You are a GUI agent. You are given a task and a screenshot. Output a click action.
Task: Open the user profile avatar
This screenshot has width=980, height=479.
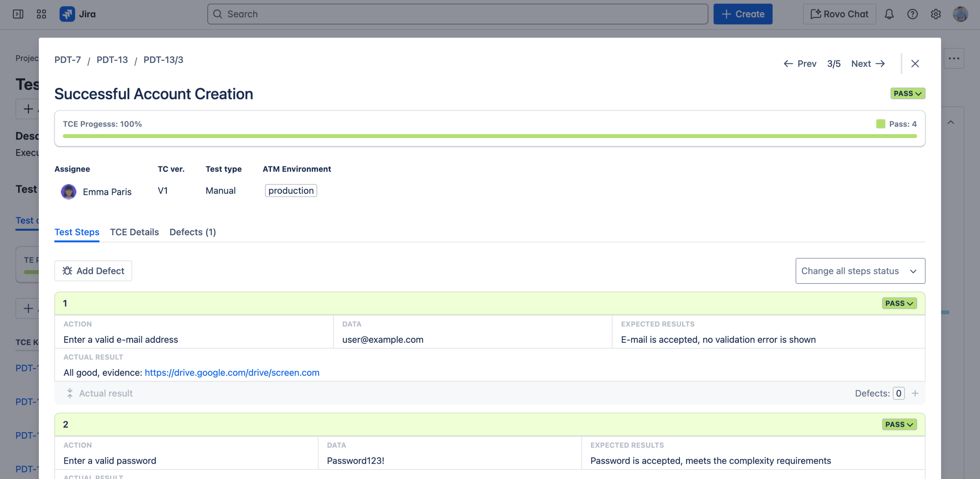(960, 14)
